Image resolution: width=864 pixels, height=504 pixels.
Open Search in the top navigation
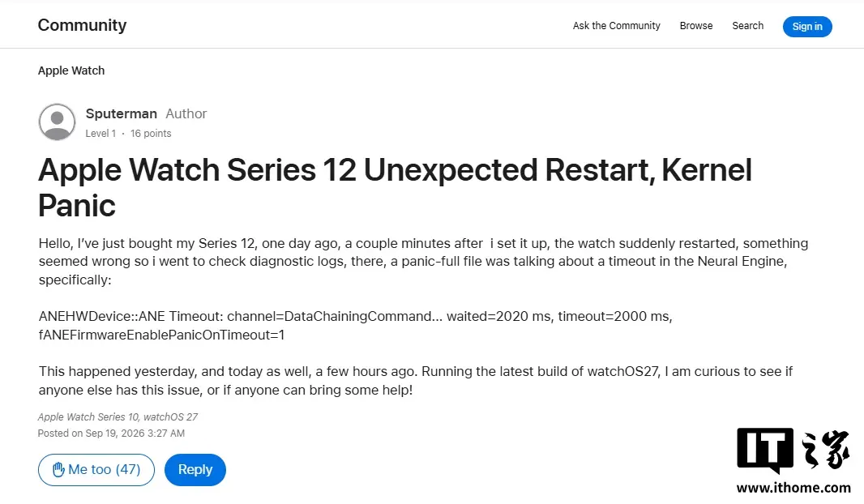[x=748, y=26]
